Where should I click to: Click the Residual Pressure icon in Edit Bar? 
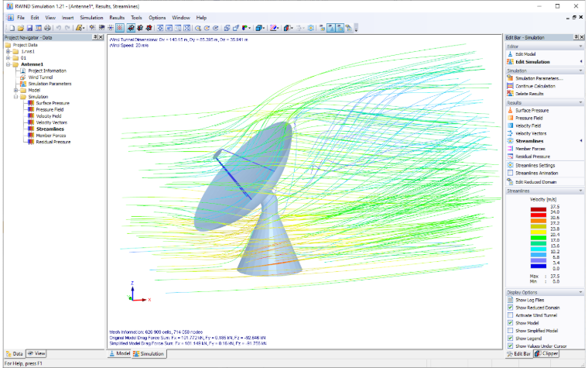coord(510,156)
